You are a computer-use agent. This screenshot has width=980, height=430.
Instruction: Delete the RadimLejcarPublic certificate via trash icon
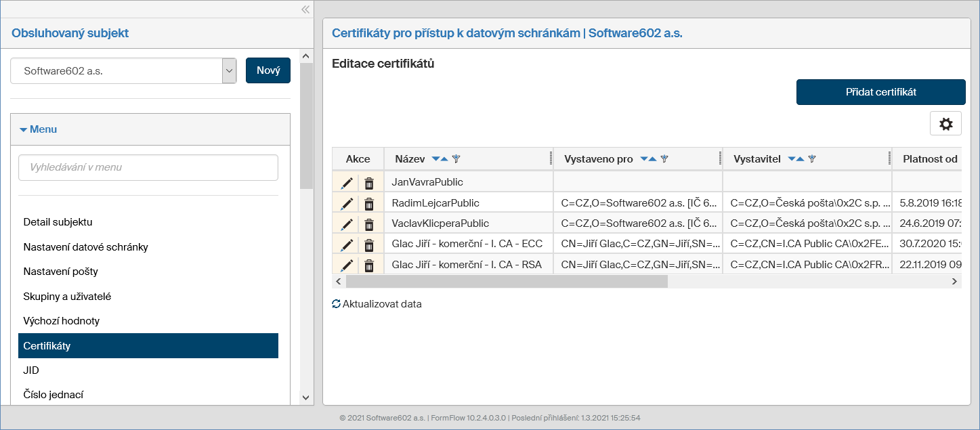[369, 203]
